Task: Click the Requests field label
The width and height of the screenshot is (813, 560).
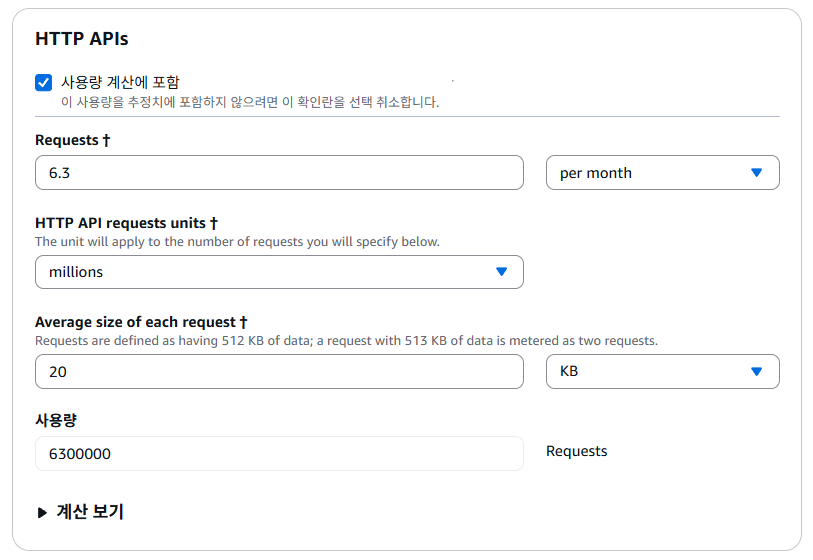Action: click(72, 140)
